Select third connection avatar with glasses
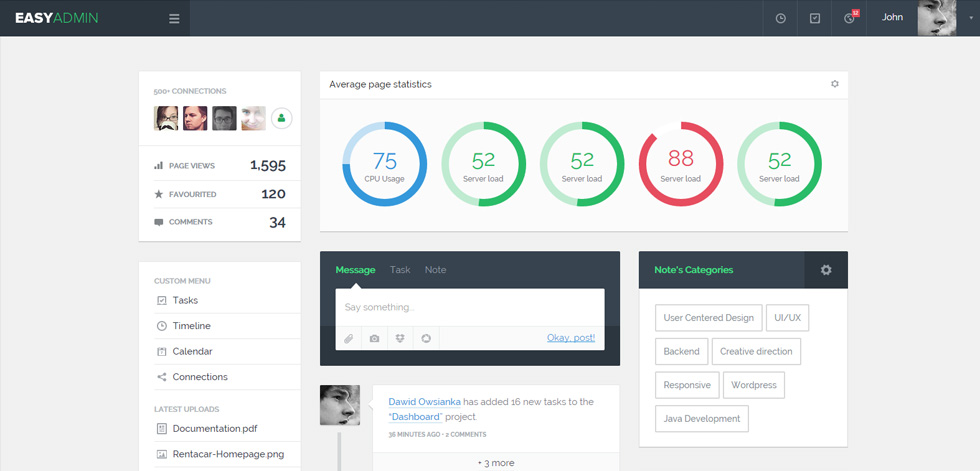Screen dimensions: 980x471 pyautogui.click(x=224, y=118)
